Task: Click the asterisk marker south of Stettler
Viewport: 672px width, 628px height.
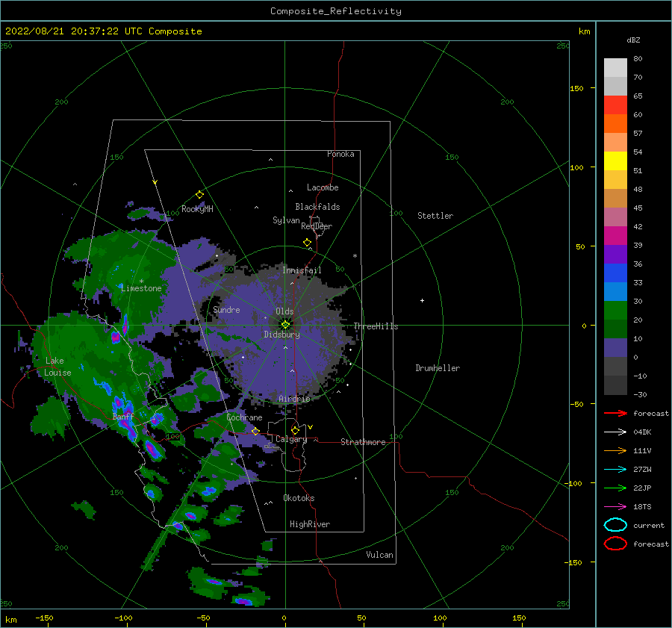Action: pos(355,256)
